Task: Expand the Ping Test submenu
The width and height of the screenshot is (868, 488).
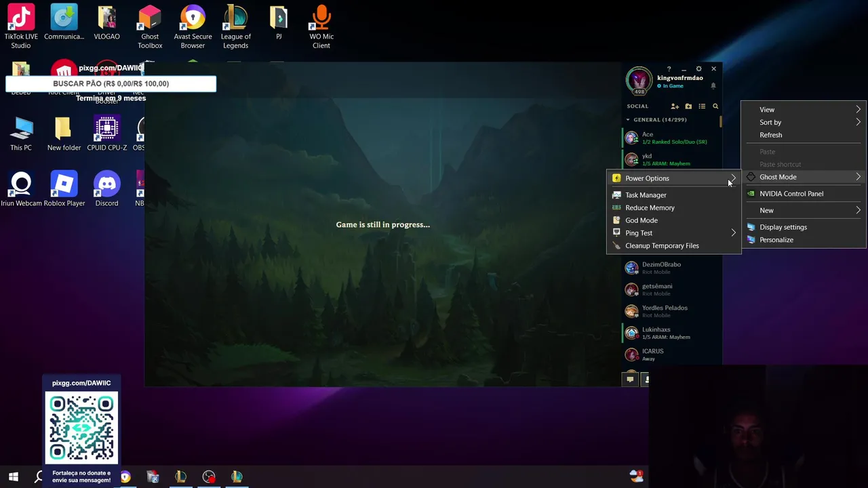Action: click(x=673, y=233)
